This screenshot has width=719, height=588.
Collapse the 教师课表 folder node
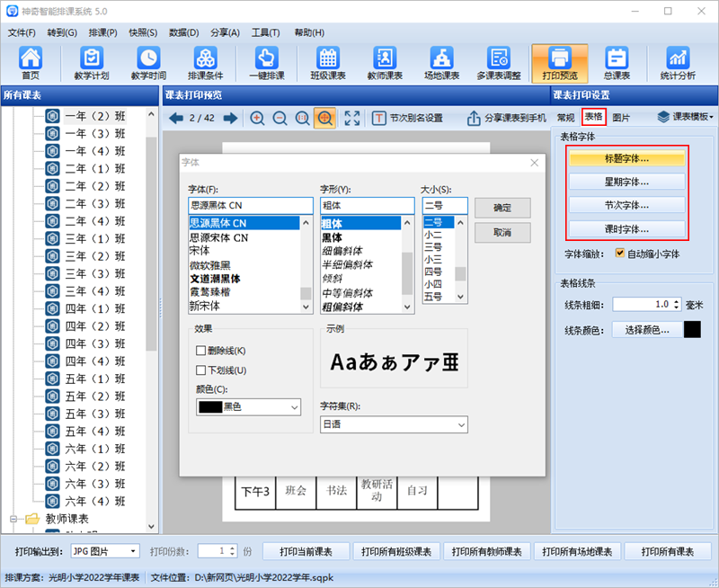13,519
